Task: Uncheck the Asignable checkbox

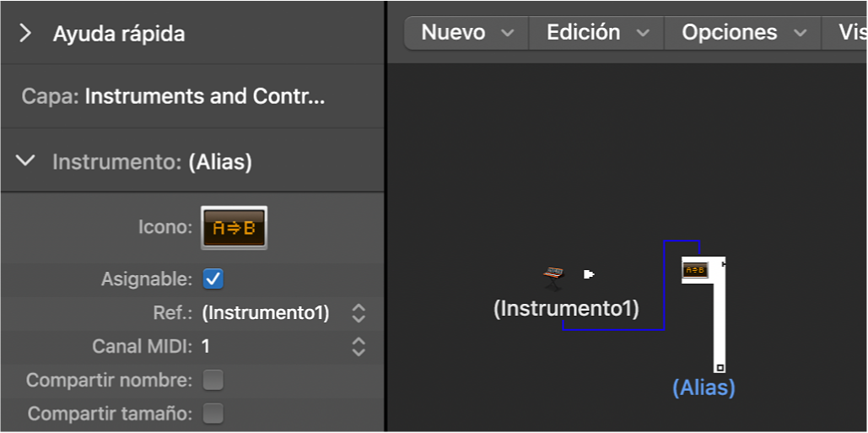Action: [213, 279]
